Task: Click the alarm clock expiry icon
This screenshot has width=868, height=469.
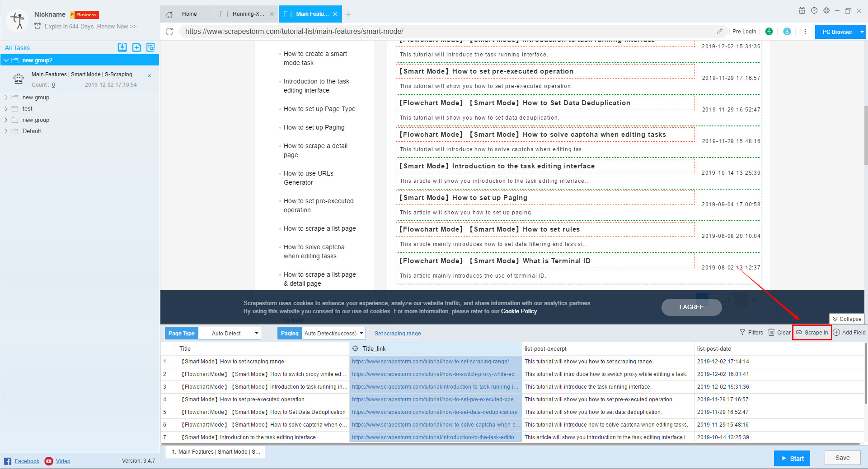Action: point(38,26)
